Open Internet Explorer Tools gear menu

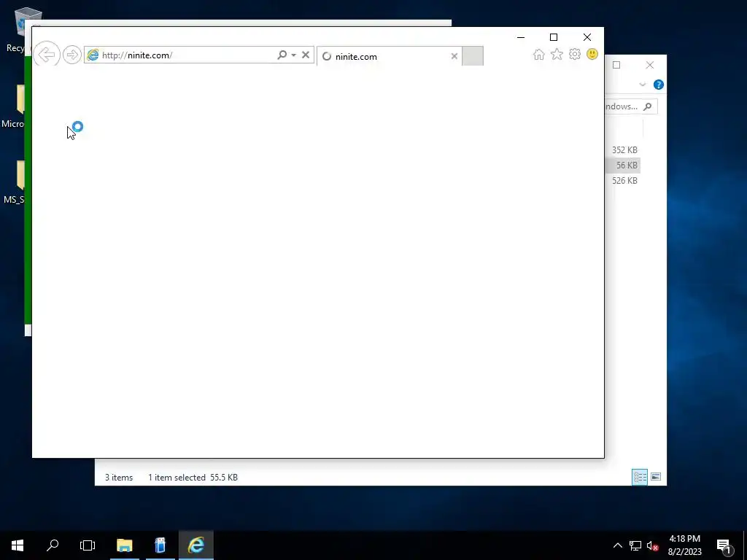point(575,54)
